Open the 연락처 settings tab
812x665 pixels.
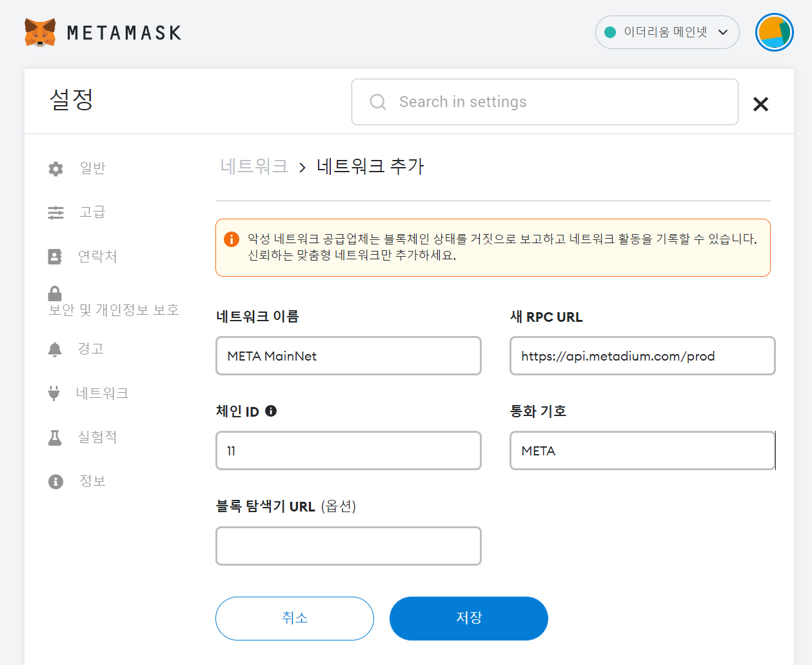point(97,257)
